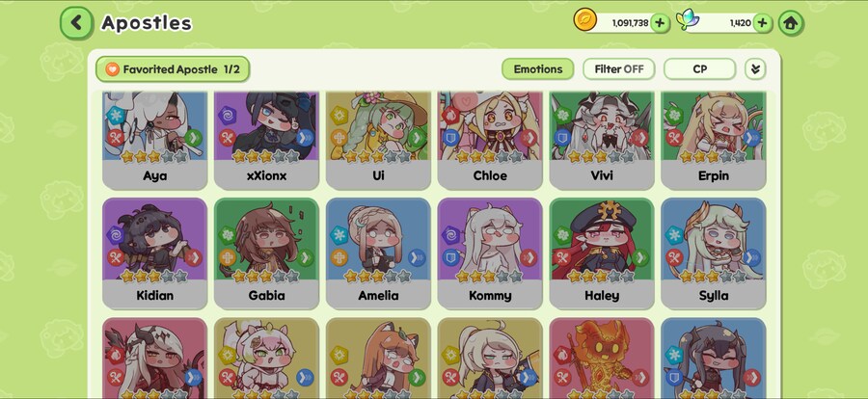Tap the gold coin currency icon
This screenshot has height=399, width=868.
584,20
